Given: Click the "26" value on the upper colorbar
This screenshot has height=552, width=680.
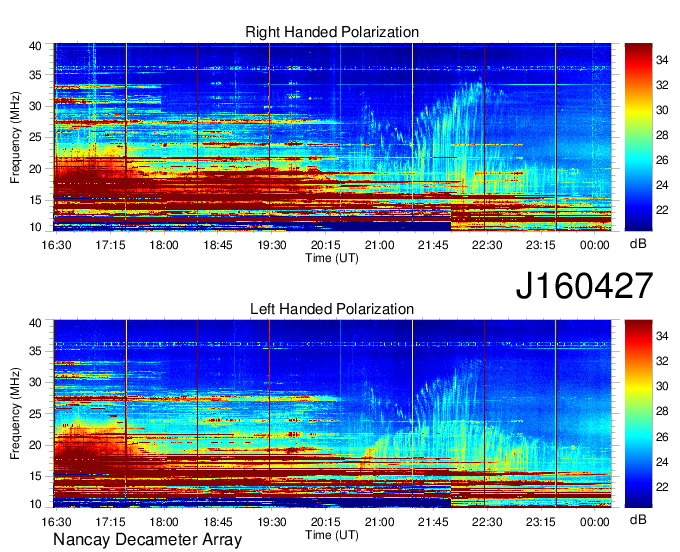Looking at the screenshot, I should 662,160.
